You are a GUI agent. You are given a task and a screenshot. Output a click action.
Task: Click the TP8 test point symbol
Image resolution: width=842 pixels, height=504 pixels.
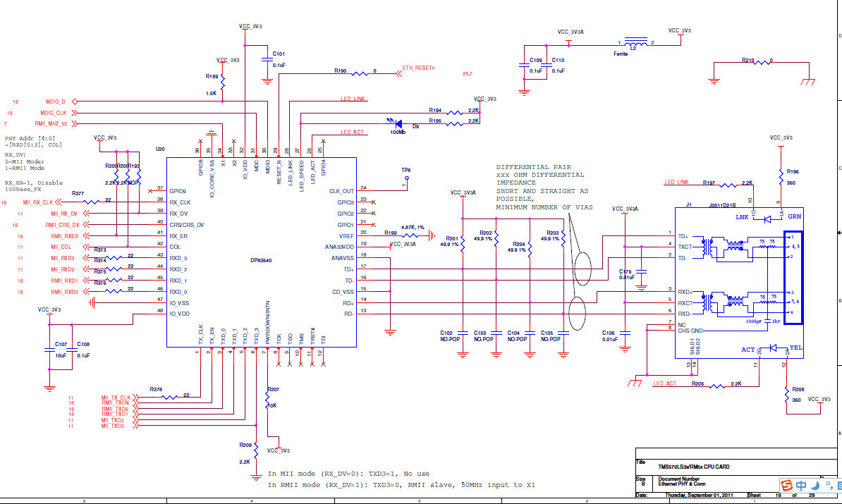pyautogui.click(x=406, y=178)
